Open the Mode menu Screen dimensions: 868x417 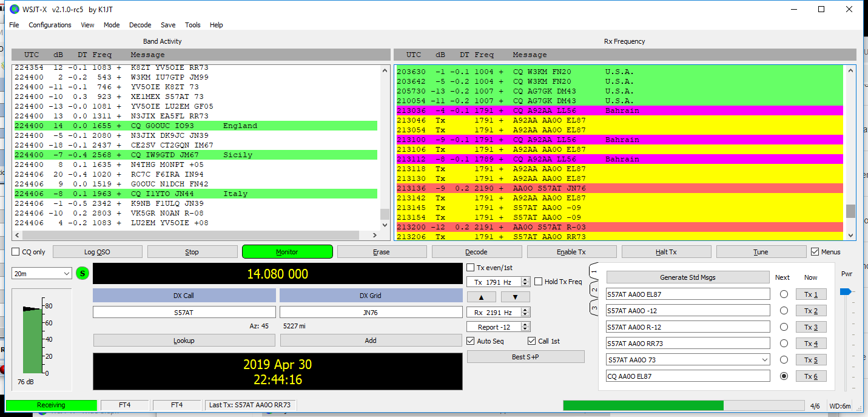coord(112,25)
